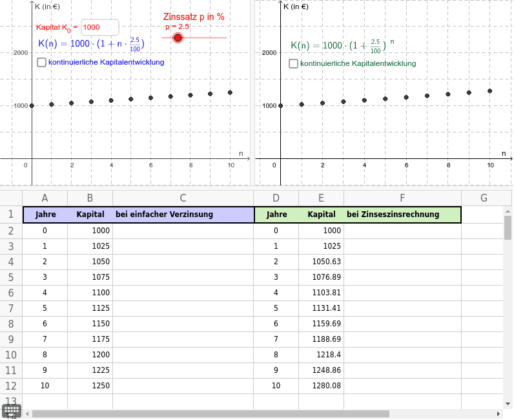Click the vertical scrollbar thumb of the spreadsheet
The width and height of the screenshot is (514, 420).
click(x=508, y=227)
